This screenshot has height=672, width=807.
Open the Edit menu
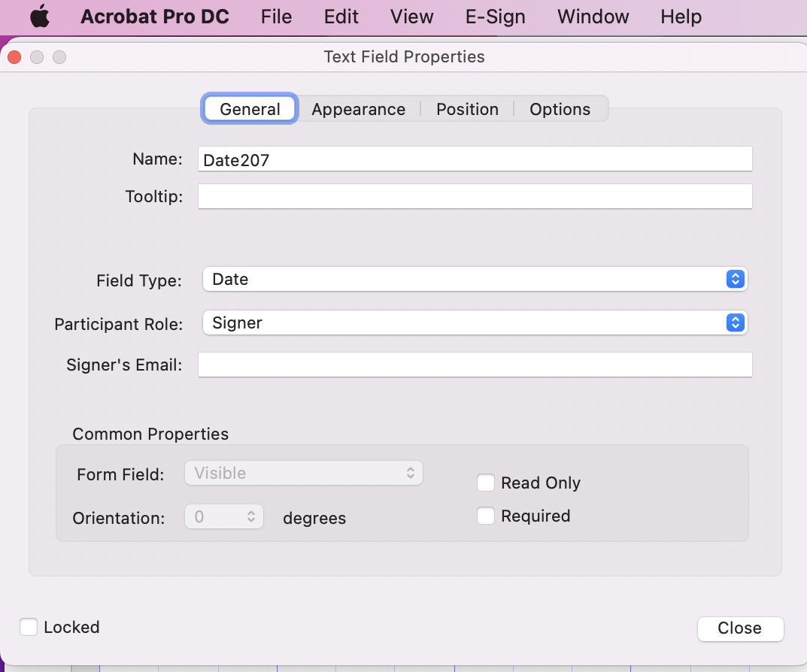(x=341, y=17)
